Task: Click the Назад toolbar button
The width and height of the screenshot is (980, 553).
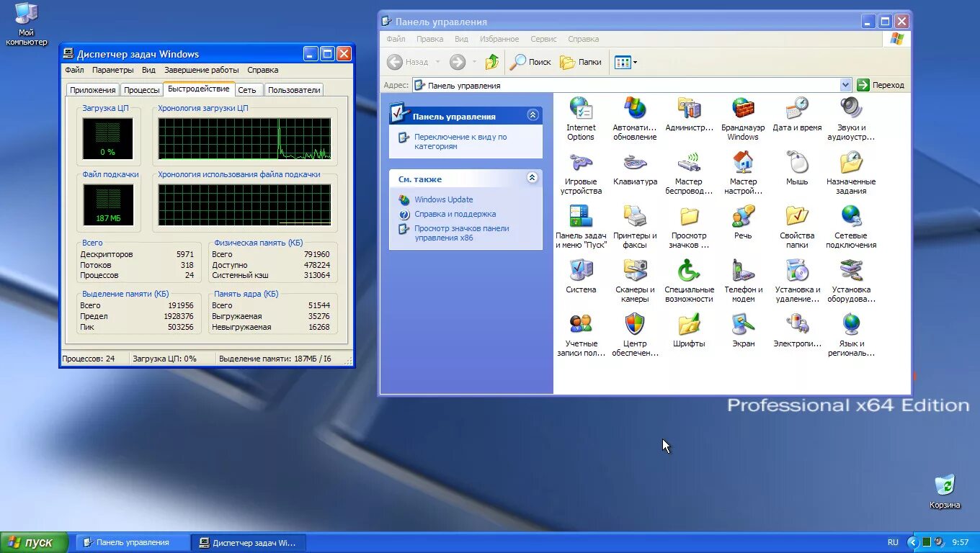Action: coord(408,62)
